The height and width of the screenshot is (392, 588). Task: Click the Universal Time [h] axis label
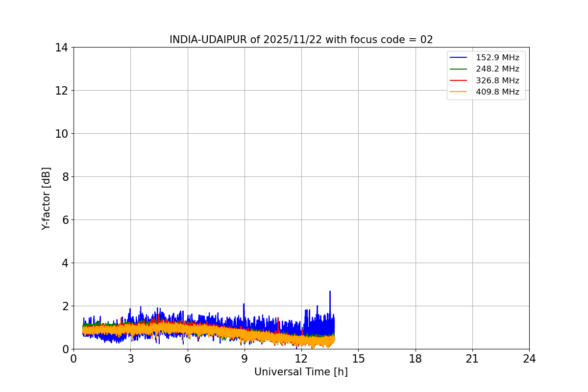coord(301,372)
